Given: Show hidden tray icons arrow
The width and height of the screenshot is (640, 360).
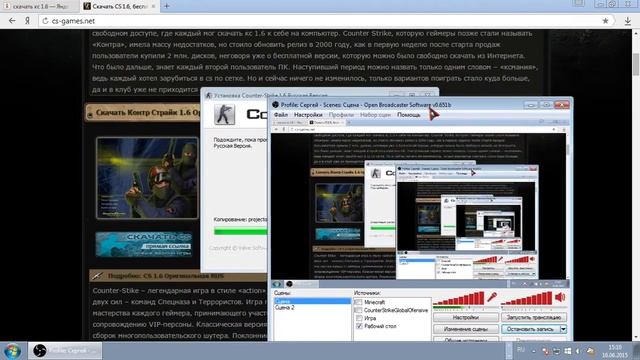Looking at the screenshot, I should tap(533, 351).
